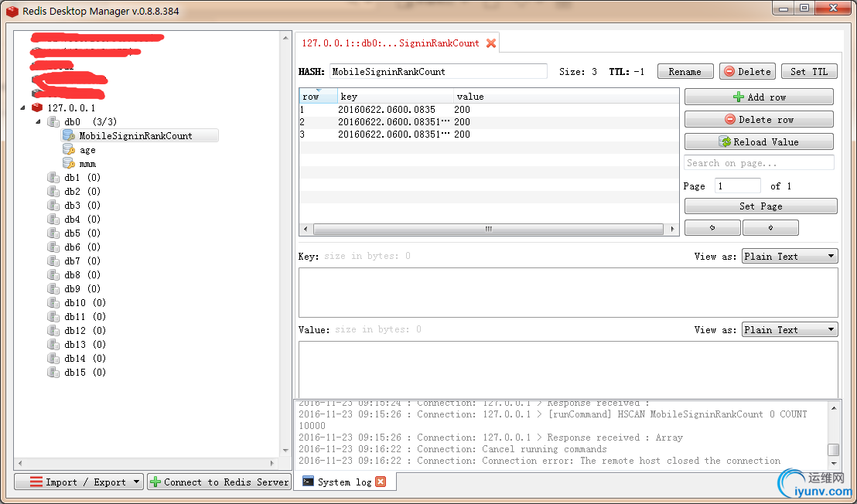Delete the hash key via Delete button
This screenshot has height=504, width=857.
(748, 72)
